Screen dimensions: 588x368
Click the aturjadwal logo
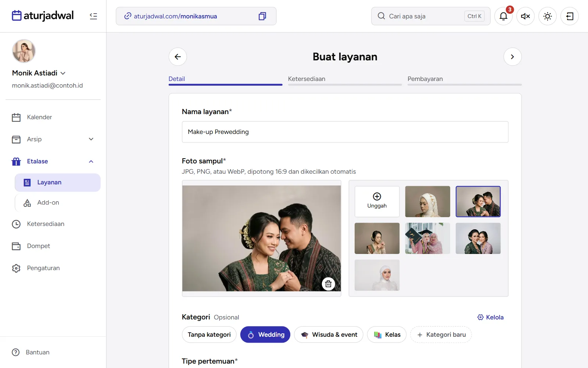[43, 15]
